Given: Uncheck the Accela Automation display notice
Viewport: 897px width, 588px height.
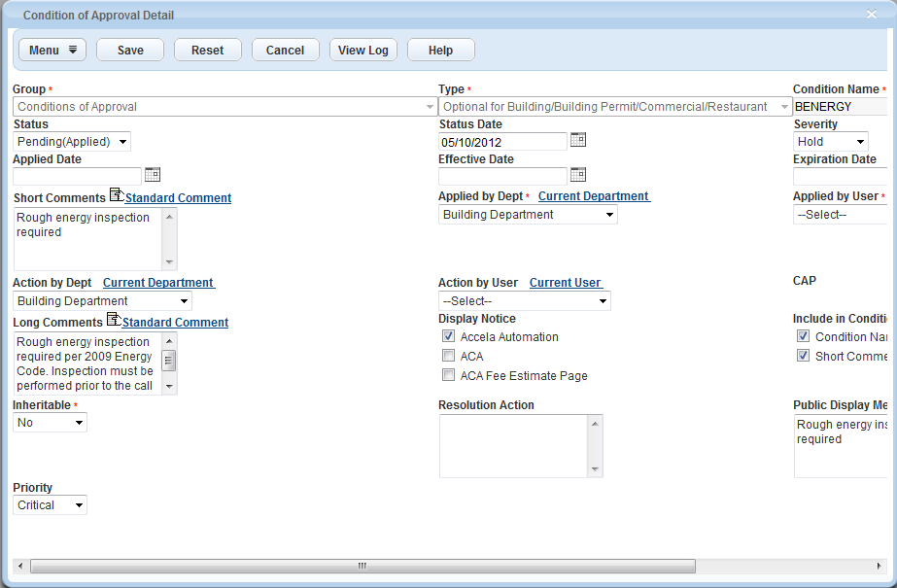Looking at the screenshot, I should click(449, 337).
